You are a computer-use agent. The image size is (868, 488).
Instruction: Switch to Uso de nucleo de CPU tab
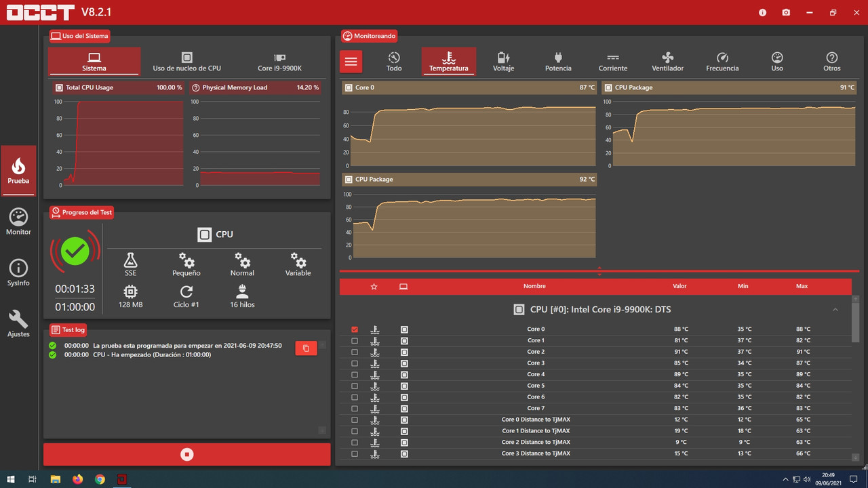tap(186, 61)
